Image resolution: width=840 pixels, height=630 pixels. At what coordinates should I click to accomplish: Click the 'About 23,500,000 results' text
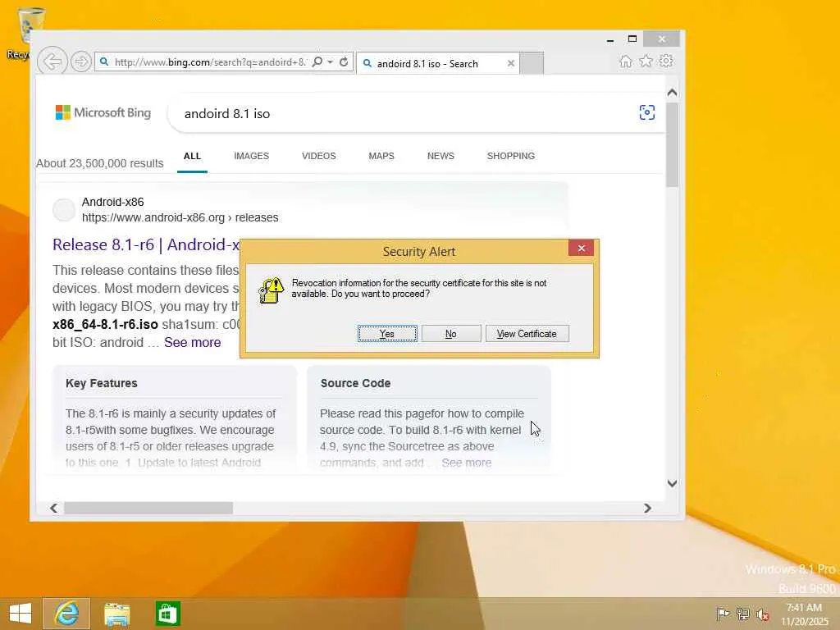click(x=99, y=163)
